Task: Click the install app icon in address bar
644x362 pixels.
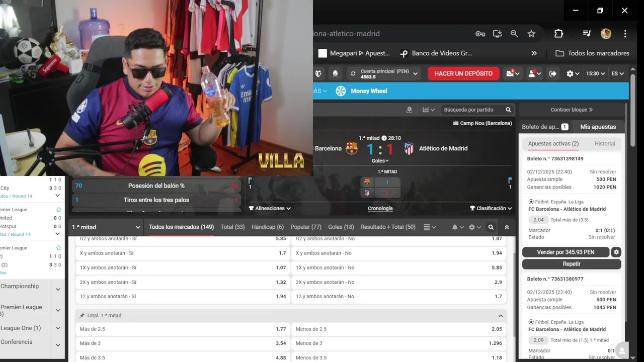Action: 497,34
